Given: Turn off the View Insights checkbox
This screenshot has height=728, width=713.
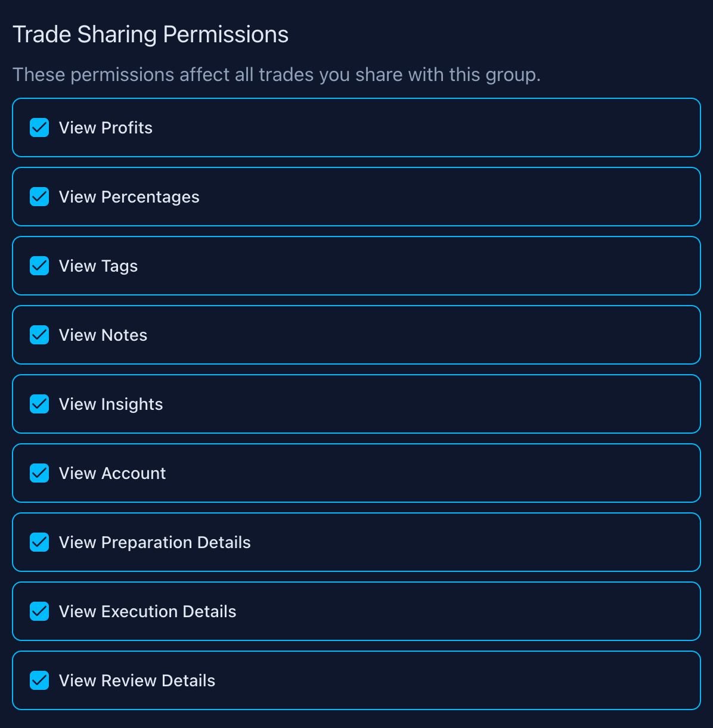Looking at the screenshot, I should (39, 404).
